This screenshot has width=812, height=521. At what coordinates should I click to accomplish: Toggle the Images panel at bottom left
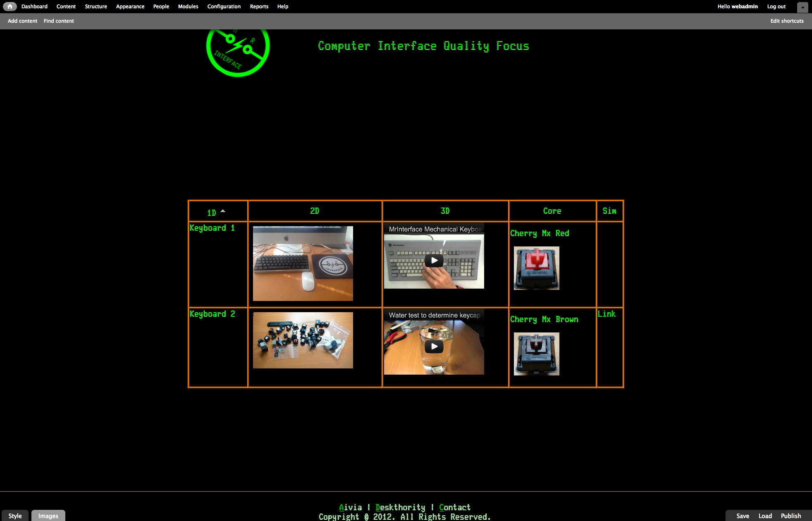pos(48,516)
